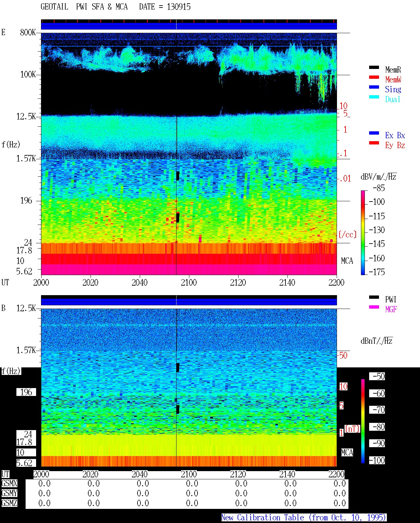Click the '-90' magnetic color scale value
The image size is (420, 523).
[377, 443]
